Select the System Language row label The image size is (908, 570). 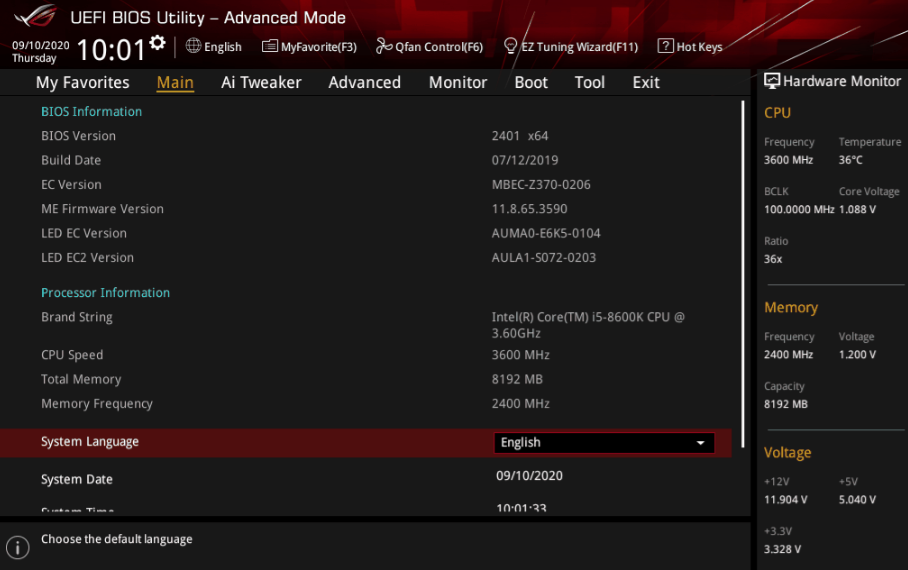pos(90,441)
